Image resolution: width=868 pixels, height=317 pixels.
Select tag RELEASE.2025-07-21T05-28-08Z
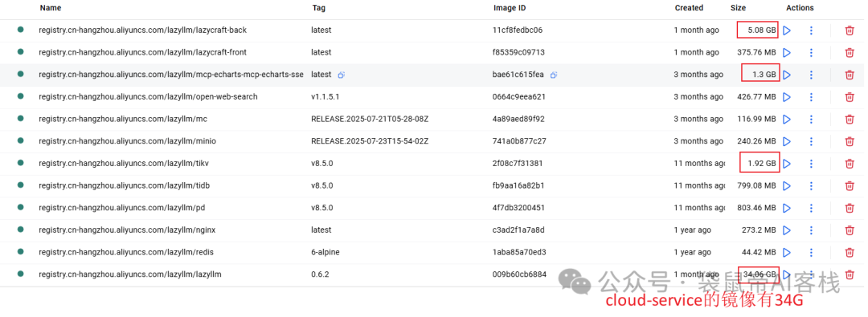pyautogui.click(x=370, y=119)
